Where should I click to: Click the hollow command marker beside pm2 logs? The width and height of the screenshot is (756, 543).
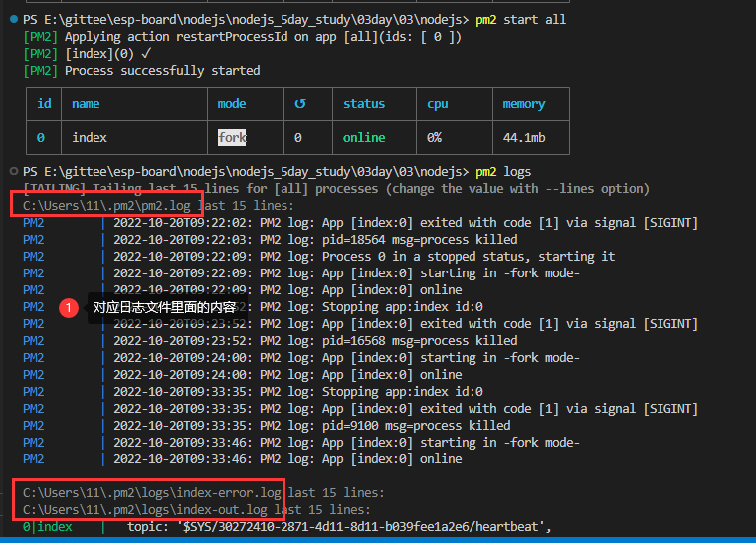(x=14, y=171)
